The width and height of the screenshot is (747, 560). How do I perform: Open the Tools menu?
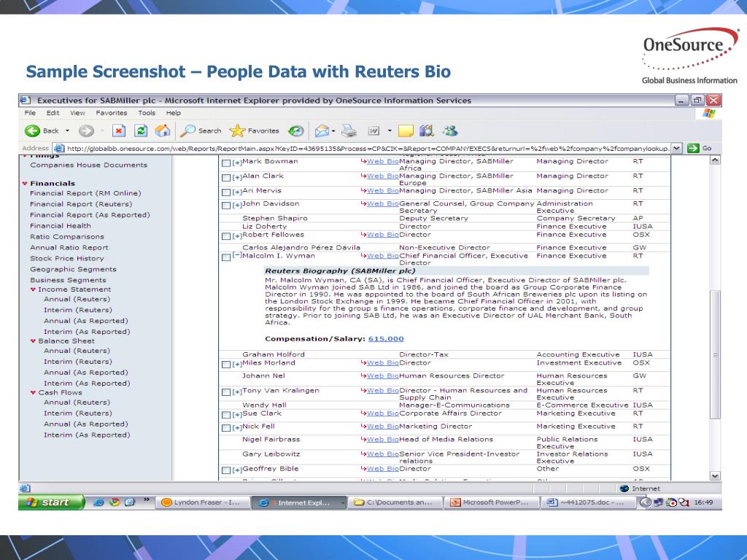147,113
